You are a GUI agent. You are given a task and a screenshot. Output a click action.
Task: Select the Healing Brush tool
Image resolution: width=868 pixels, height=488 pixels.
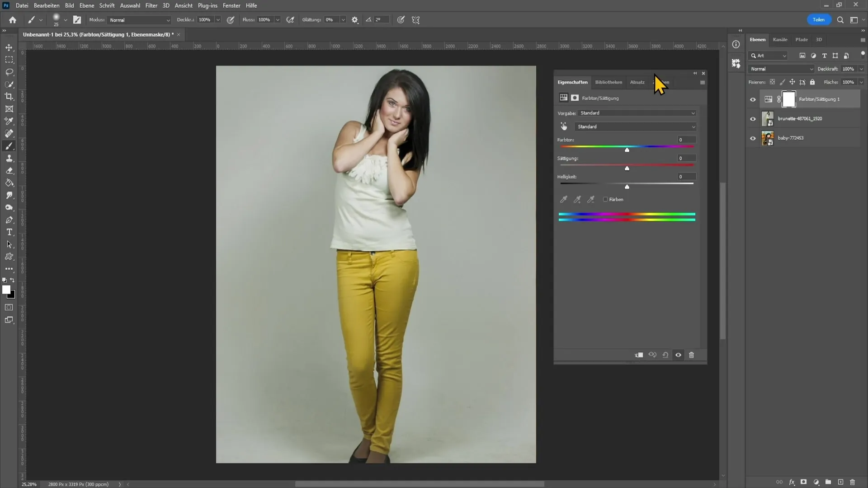click(9, 133)
